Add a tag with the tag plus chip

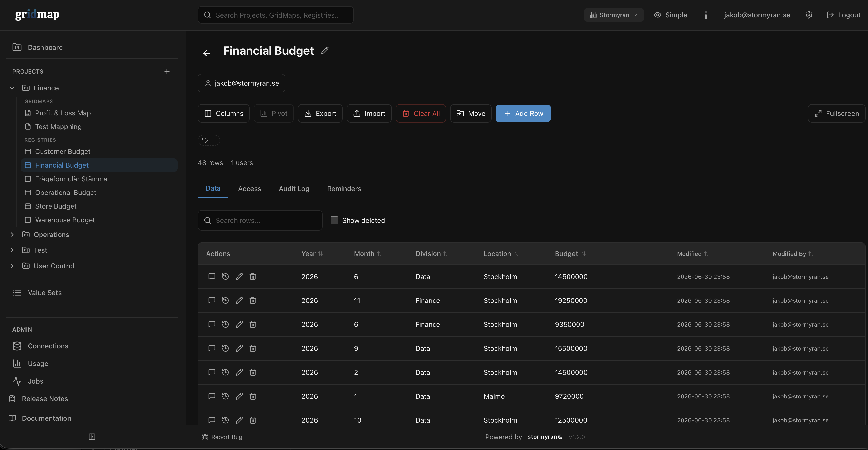click(x=208, y=140)
